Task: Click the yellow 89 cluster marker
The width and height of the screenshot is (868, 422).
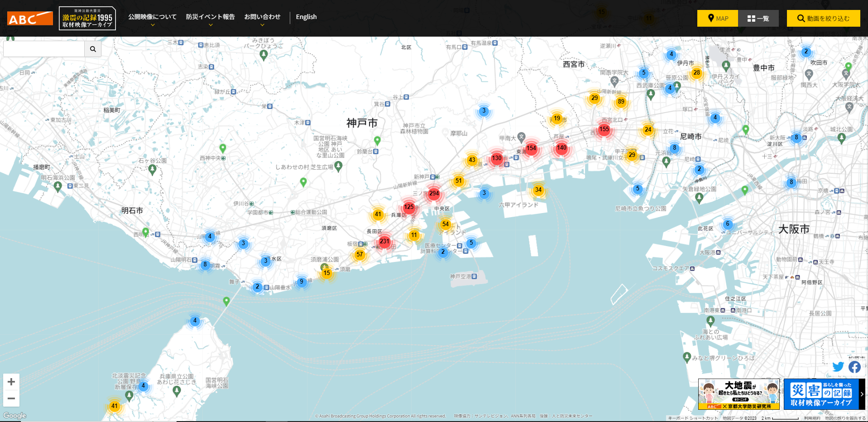Action: click(x=621, y=102)
